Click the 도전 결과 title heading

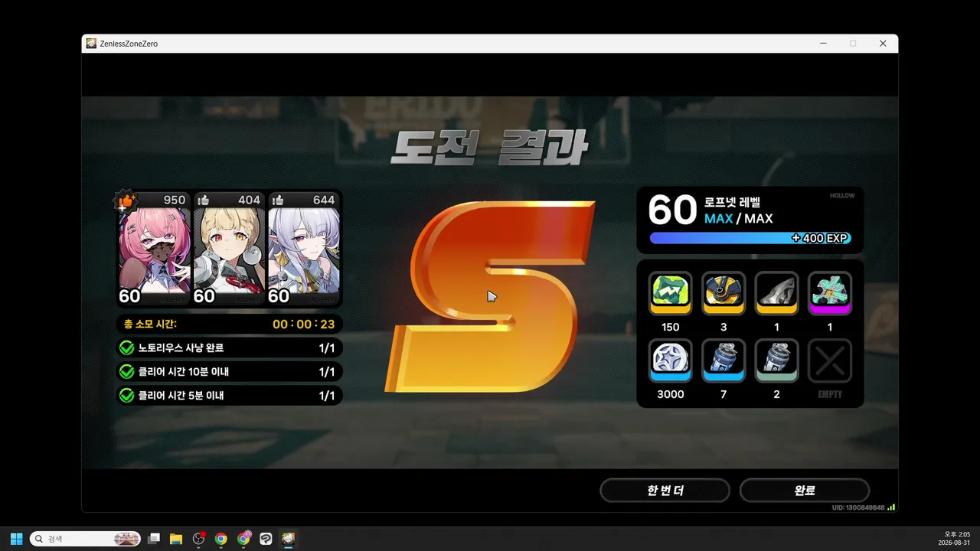488,148
